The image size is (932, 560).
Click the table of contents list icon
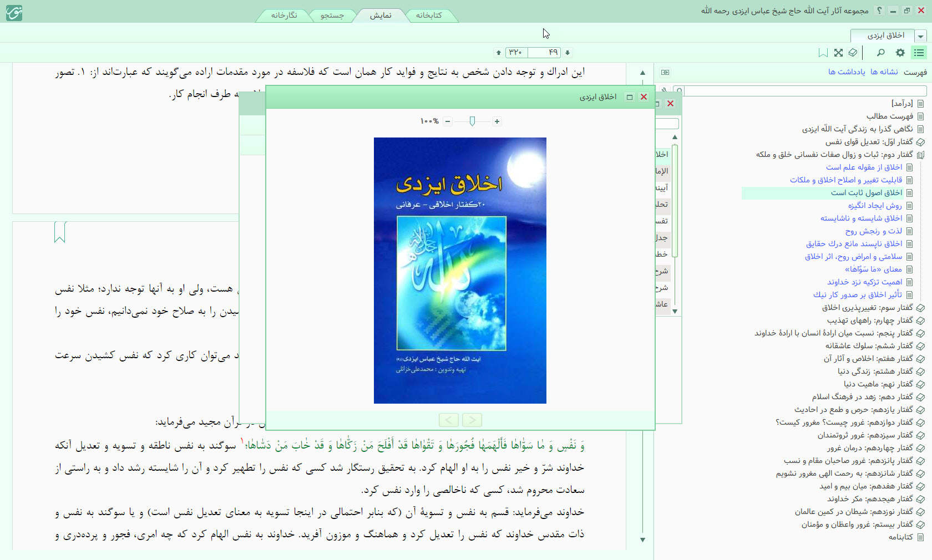(x=919, y=53)
